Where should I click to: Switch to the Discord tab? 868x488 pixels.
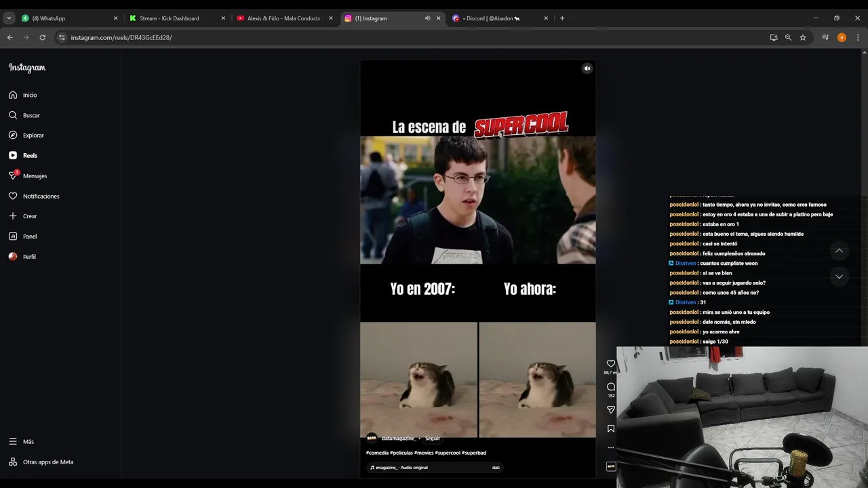pyautogui.click(x=499, y=18)
